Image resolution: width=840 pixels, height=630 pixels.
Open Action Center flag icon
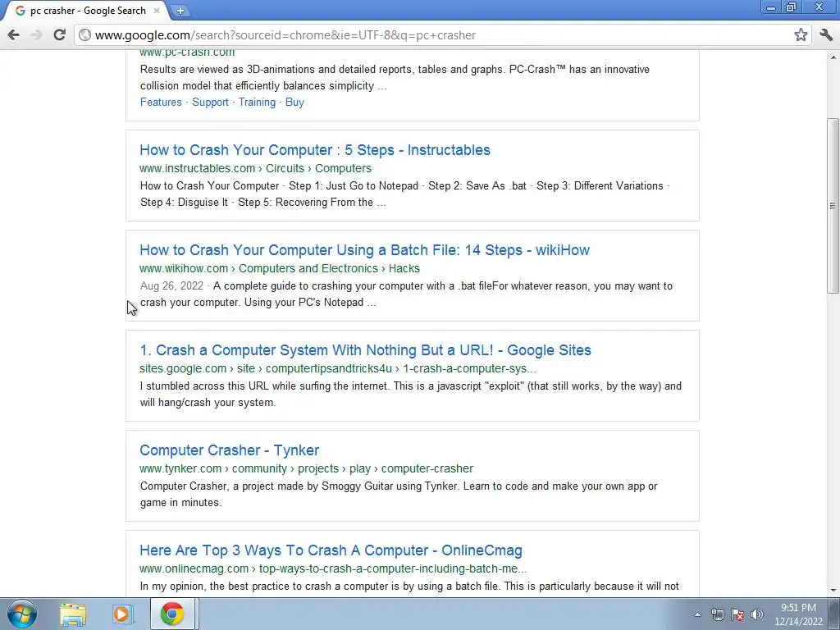[x=737, y=614]
